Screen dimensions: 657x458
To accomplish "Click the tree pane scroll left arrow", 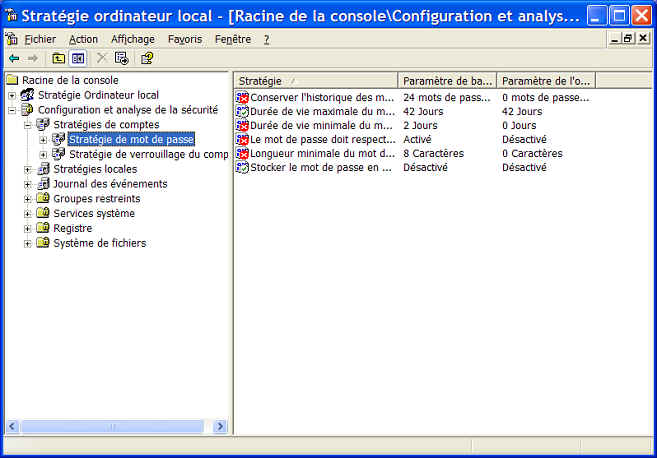I will pyautogui.click(x=12, y=427).
